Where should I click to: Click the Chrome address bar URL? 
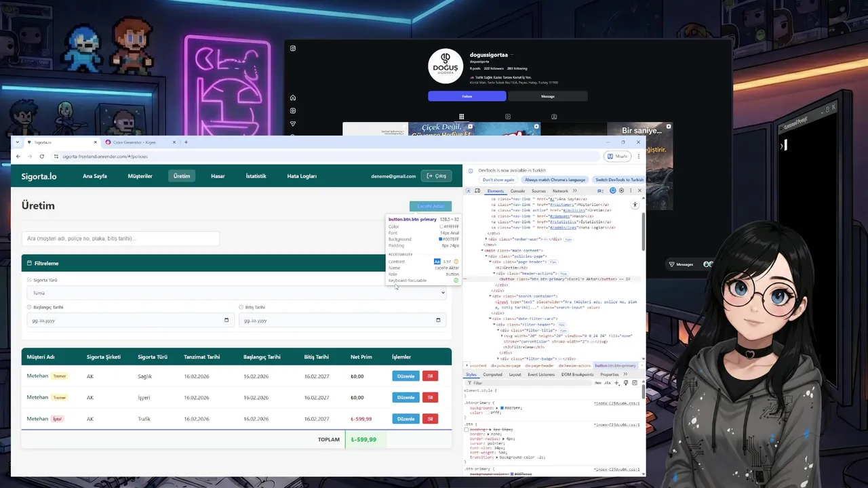point(105,156)
